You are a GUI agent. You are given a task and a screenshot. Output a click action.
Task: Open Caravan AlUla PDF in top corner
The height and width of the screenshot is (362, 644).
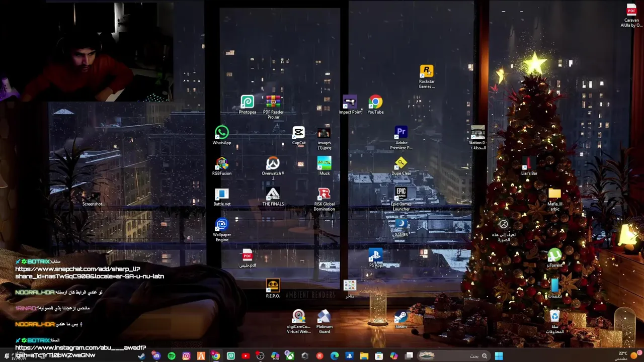pos(631,16)
